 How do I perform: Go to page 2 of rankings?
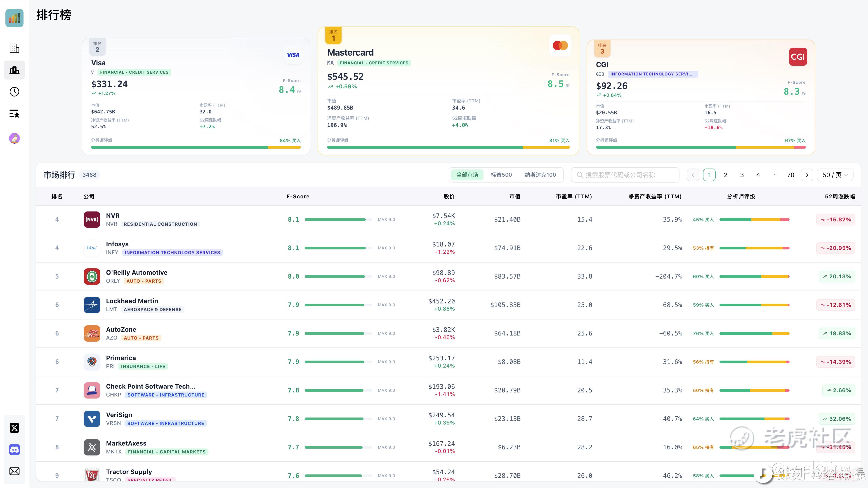pyautogui.click(x=725, y=175)
